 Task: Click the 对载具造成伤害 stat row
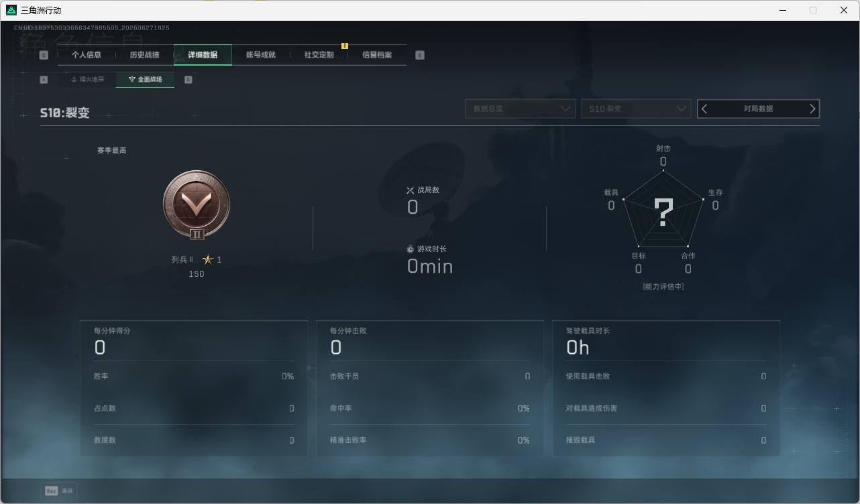click(x=666, y=408)
